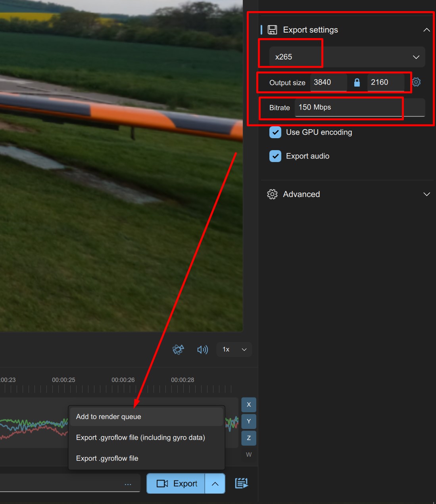Set the Bitrate field value
Screen dimensions: 436x504
348,107
